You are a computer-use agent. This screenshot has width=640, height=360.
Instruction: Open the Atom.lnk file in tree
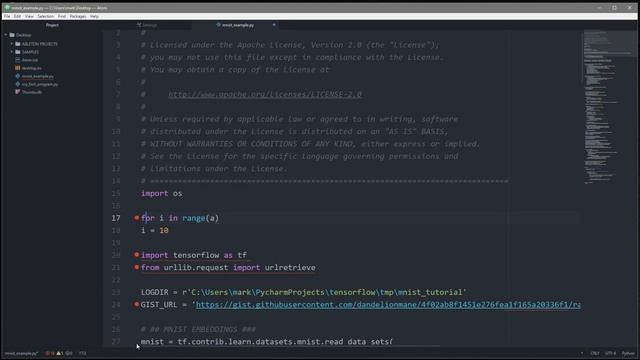(29, 60)
